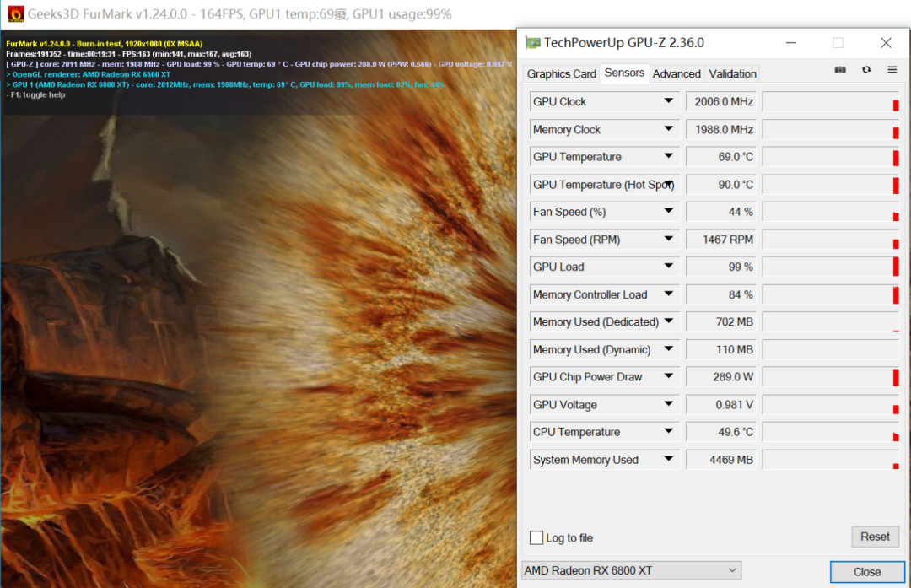Open the Validation tab
The height and width of the screenshot is (588, 911).
pyautogui.click(x=732, y=73)
